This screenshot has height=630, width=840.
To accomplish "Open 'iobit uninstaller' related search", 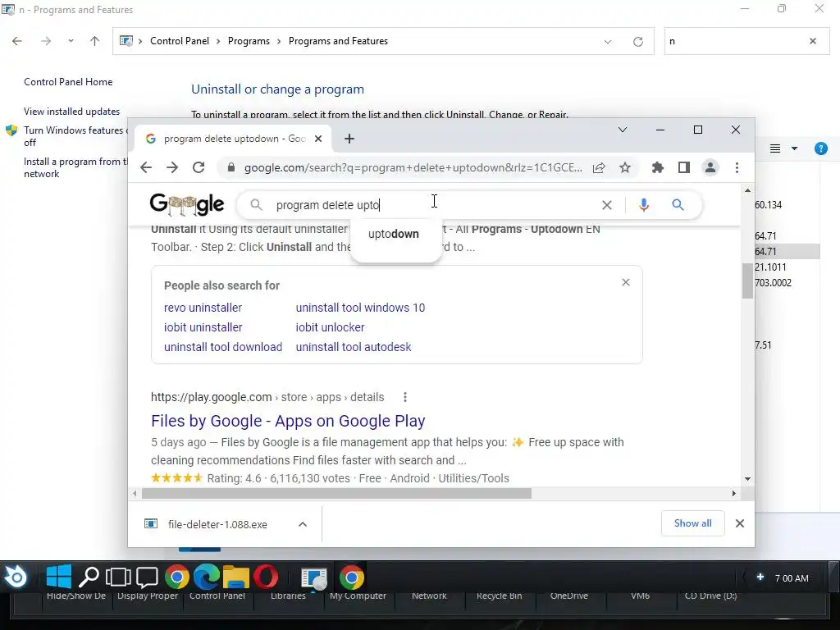I will pyautogui.click(x=203, y=327).
